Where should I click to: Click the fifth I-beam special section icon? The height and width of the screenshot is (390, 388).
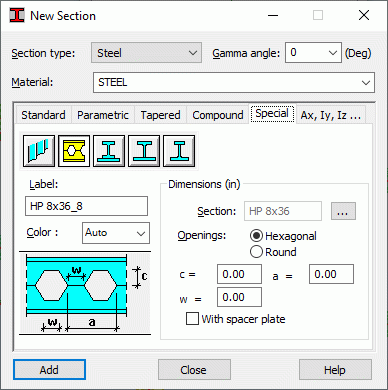click(179, 151)
